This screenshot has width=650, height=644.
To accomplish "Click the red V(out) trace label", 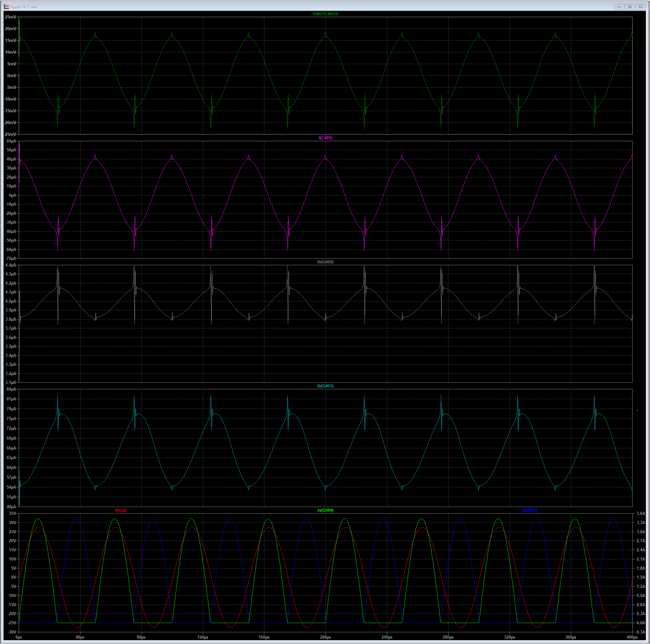I will tap(121, 510).
